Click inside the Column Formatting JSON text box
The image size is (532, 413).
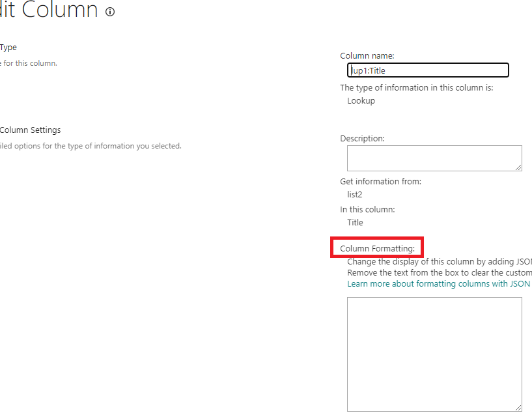pos(434,354)
